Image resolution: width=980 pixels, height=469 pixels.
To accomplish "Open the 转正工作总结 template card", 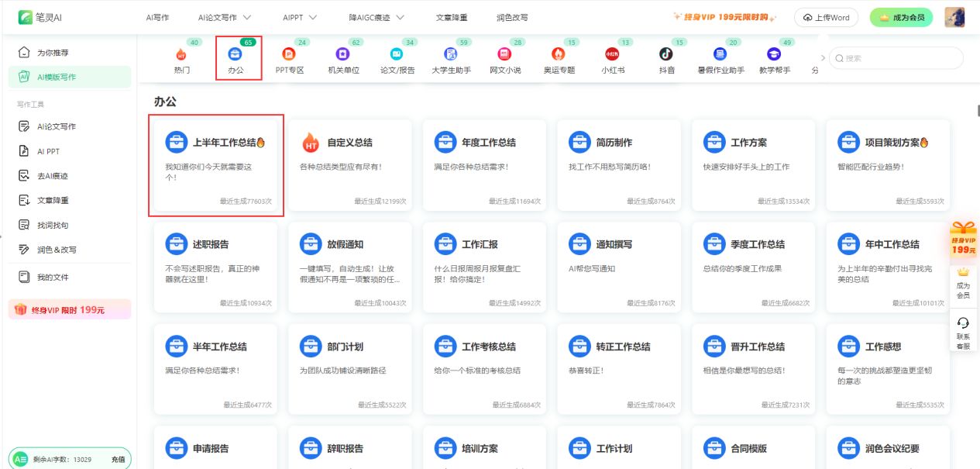I will click(619, 370).
